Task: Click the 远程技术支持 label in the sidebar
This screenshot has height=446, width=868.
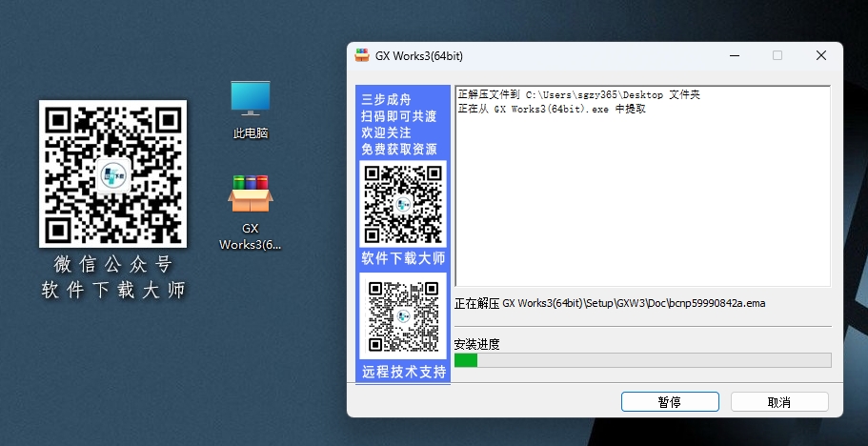Action: [x=404, y=372]
